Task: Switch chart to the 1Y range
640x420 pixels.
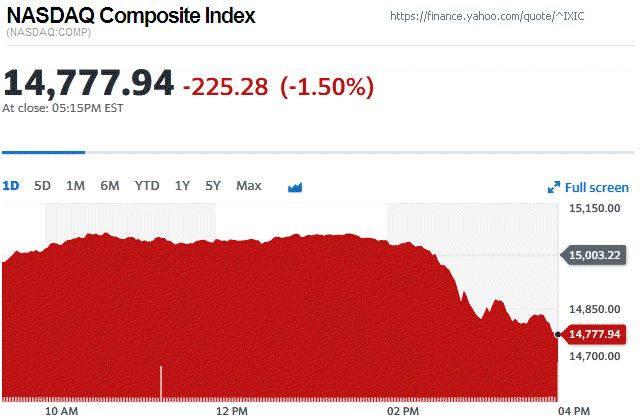Action: [182, 186]
